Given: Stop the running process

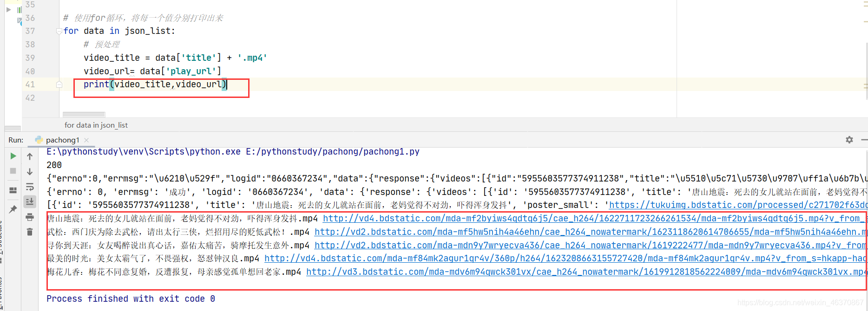Looking at the screenshot, I should pos(13,171).
